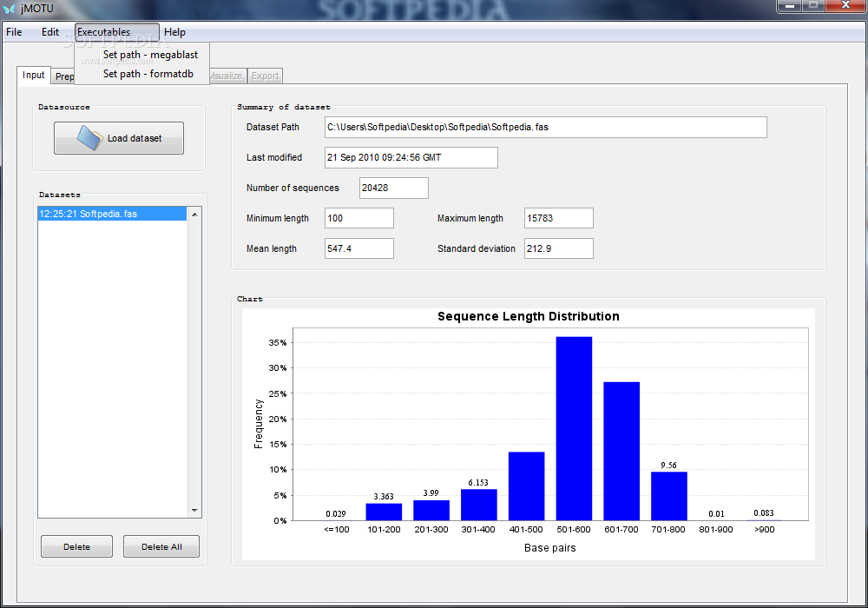
Task: Switch to the Export tab
Action: point(265,76)
